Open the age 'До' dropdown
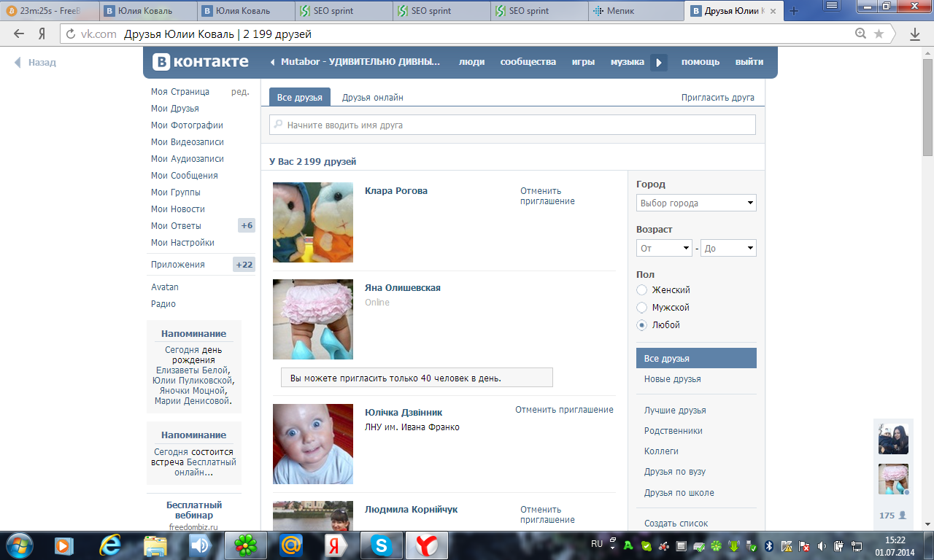The image size is (934, 560). click(729, 248)
